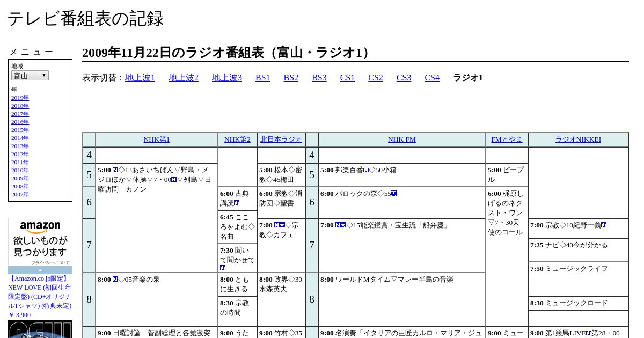Viewport: 644px width, 338px height.
Task: Switch to the CS2 listing
Action: 376,78
